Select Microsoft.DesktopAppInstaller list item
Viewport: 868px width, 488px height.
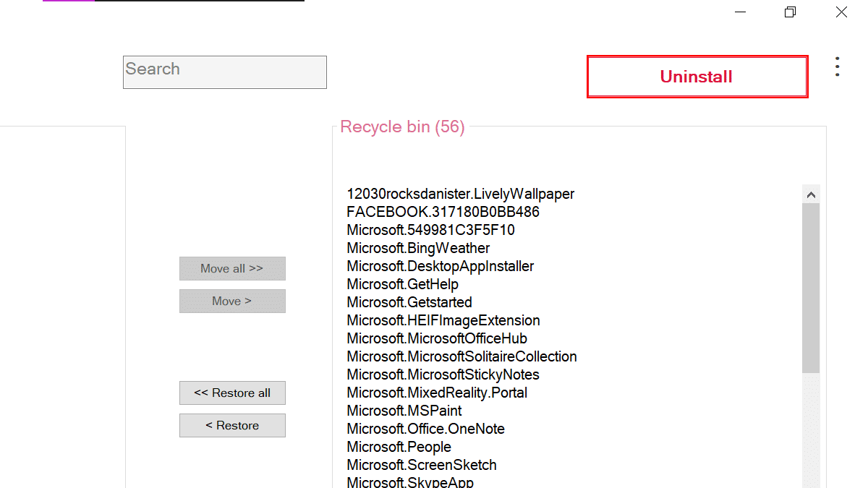(x=440, y=266)
